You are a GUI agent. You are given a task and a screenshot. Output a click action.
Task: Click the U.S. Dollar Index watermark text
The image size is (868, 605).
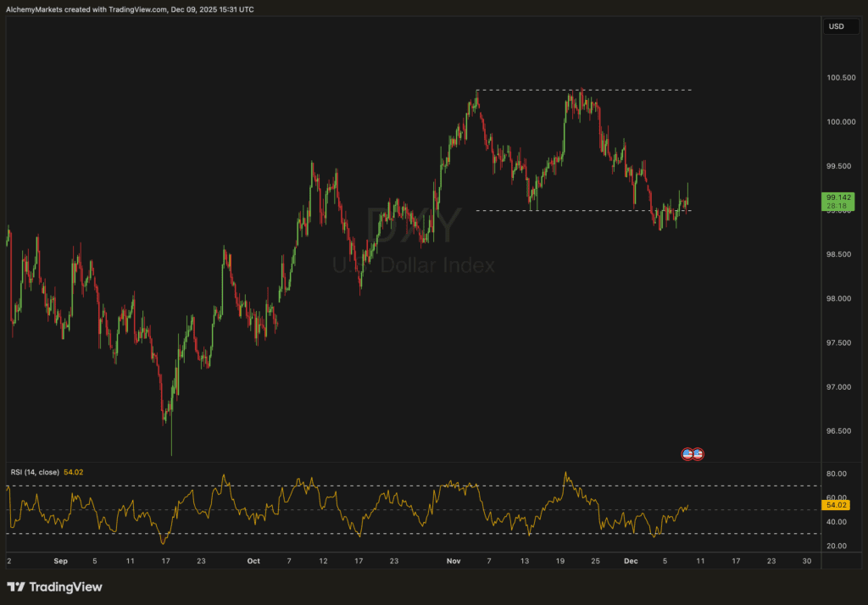coord(414,265)
